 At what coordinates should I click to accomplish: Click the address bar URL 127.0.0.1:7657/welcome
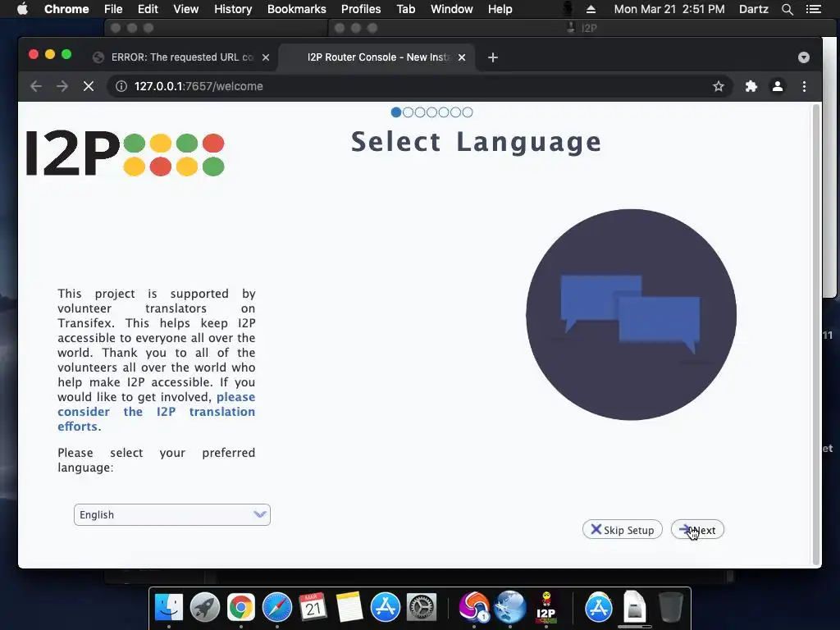199,86
